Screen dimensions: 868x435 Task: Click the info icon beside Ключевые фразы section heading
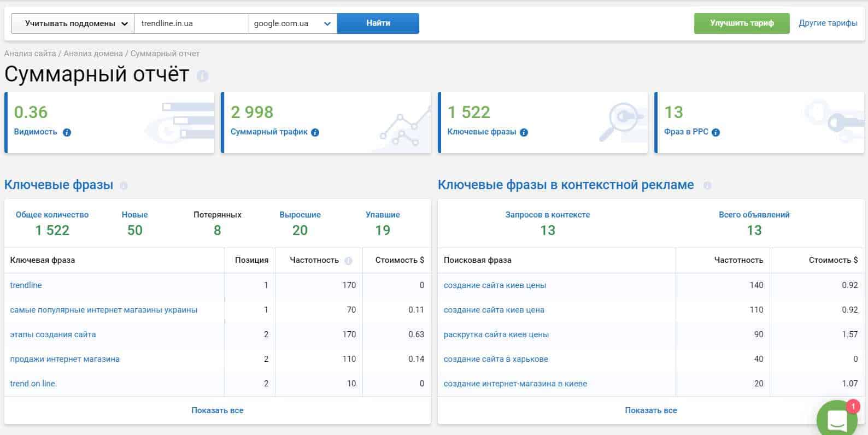pos(124,186)
